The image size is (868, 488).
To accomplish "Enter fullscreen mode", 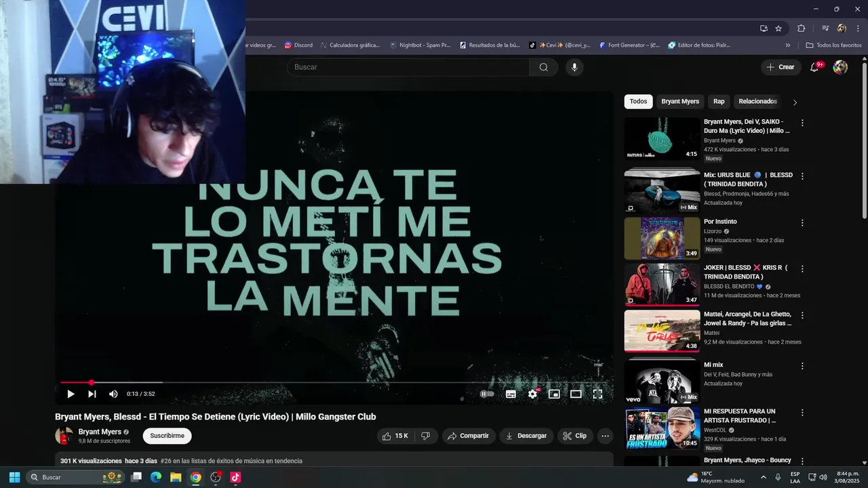I will coord(597,394).
